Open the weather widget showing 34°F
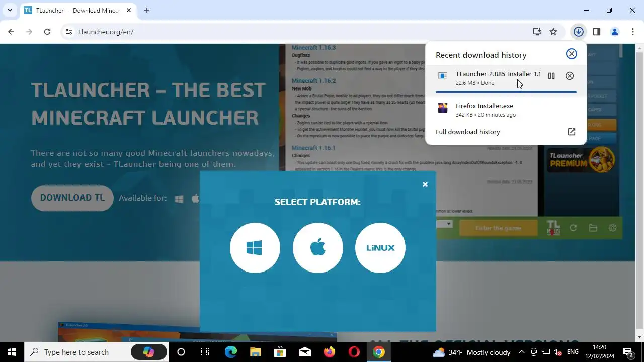Screen dimensions: 644x362 [471, 352]
